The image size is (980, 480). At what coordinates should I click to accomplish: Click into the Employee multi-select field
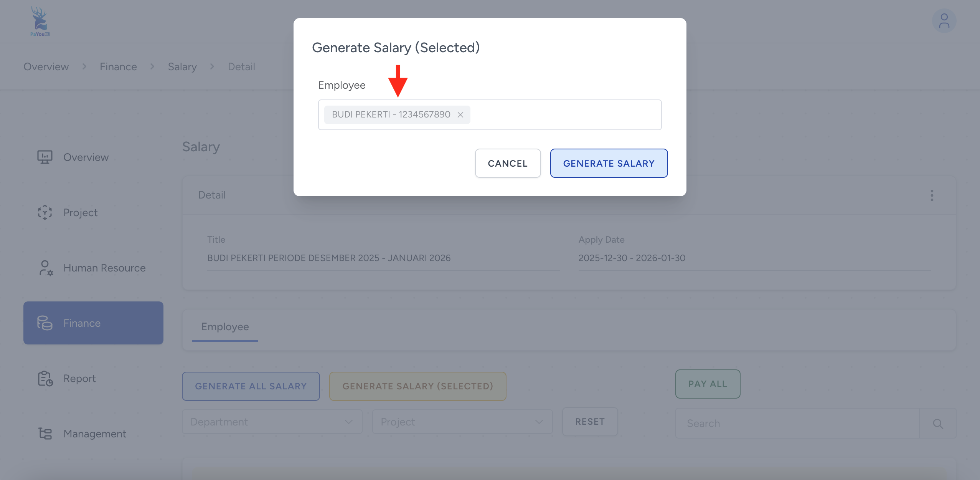click(x=564, y=115)
